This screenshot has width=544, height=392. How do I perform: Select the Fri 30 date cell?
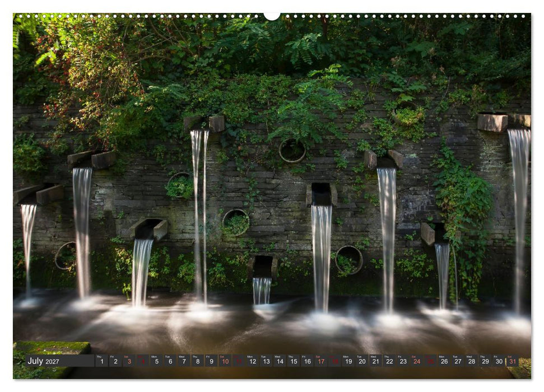point(499,361)
